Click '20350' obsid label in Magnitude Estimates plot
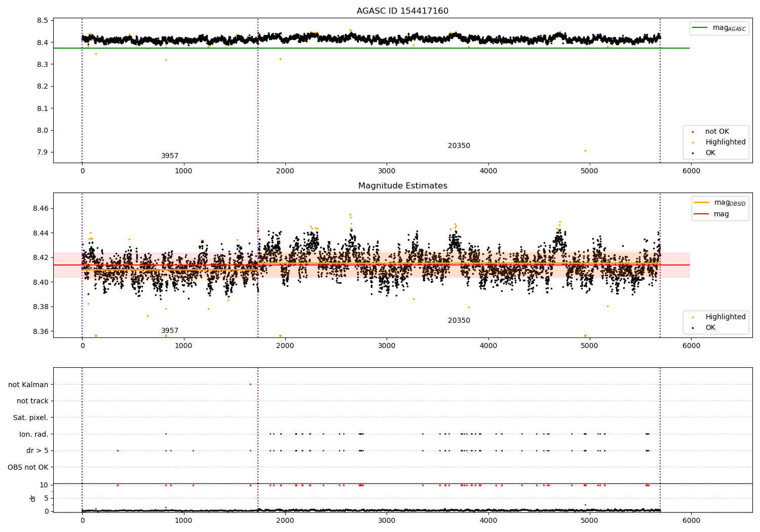This screenshot has width=760, height=532. pyautogui.click(x=459, y=321)
